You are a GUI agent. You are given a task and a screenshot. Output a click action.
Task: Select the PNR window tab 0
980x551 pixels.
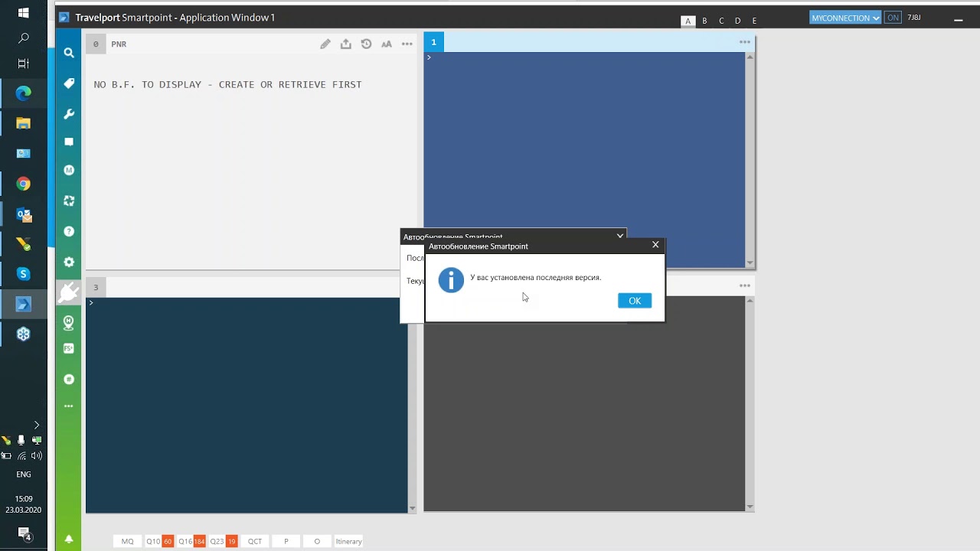(96, 44)
